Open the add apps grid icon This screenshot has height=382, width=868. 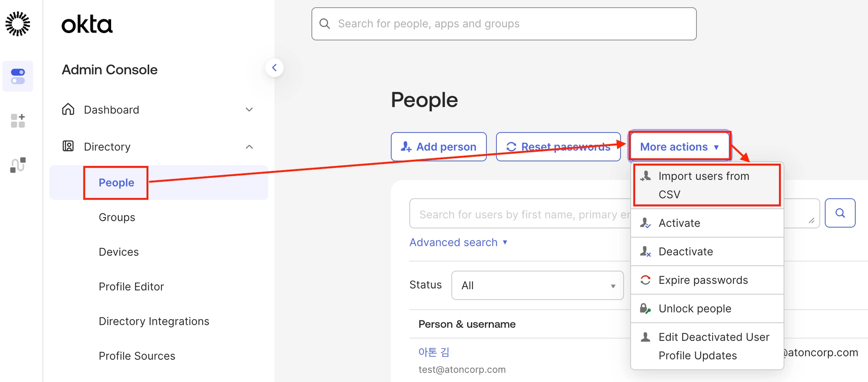(18, 121)
